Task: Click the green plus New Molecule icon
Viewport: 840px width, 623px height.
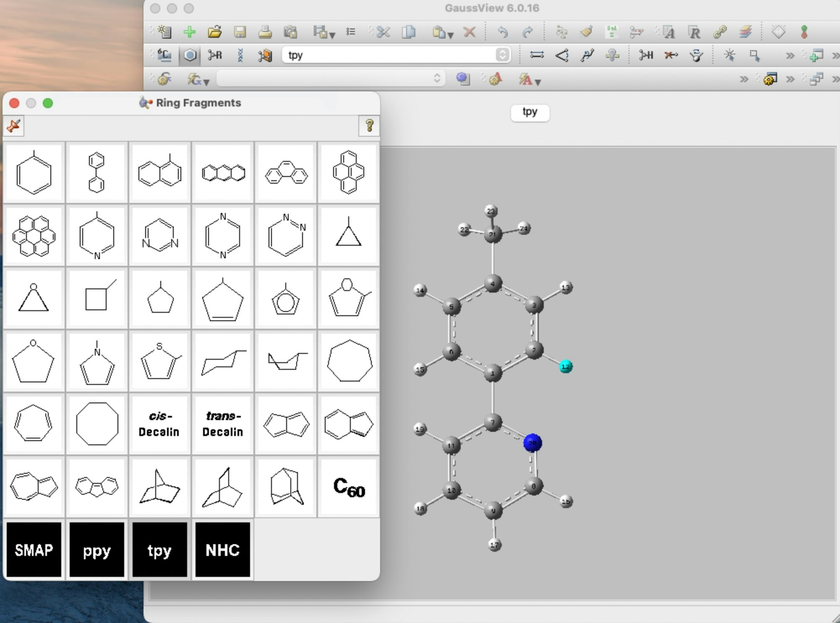Action: tap(190, 32)
